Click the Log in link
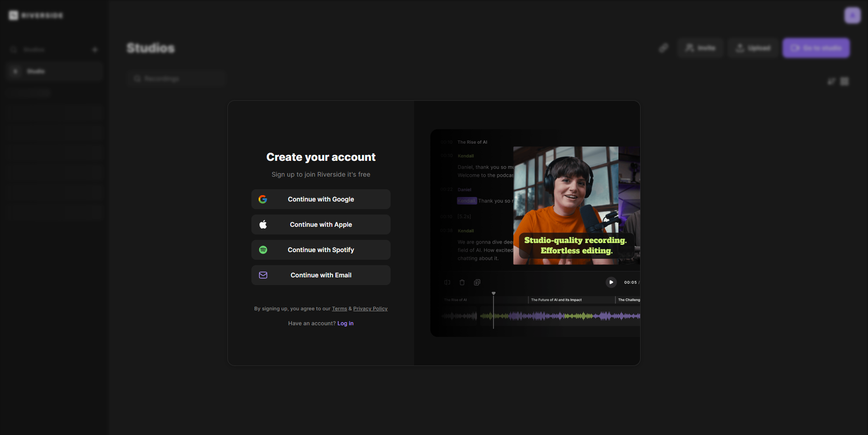The height and width of the screenshot is (435, 868). coord(345,323)
